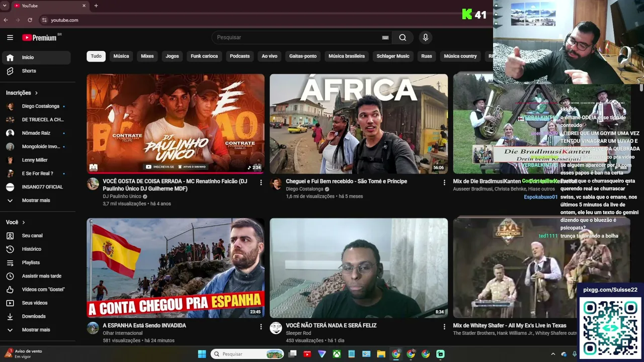644x362 pixels.
Task: Go back in the browser
Action: pos(6,20)
